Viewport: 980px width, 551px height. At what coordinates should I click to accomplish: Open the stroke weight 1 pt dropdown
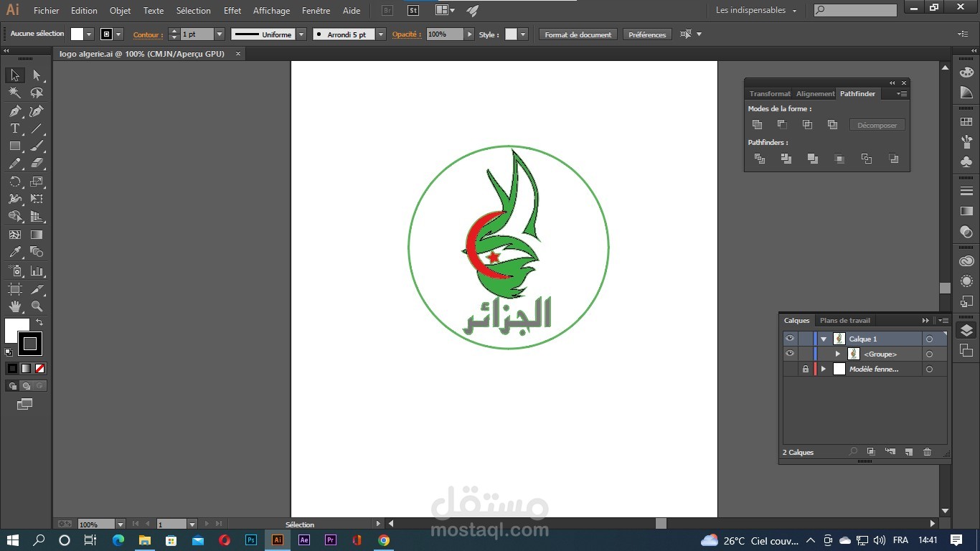[220, 34]
